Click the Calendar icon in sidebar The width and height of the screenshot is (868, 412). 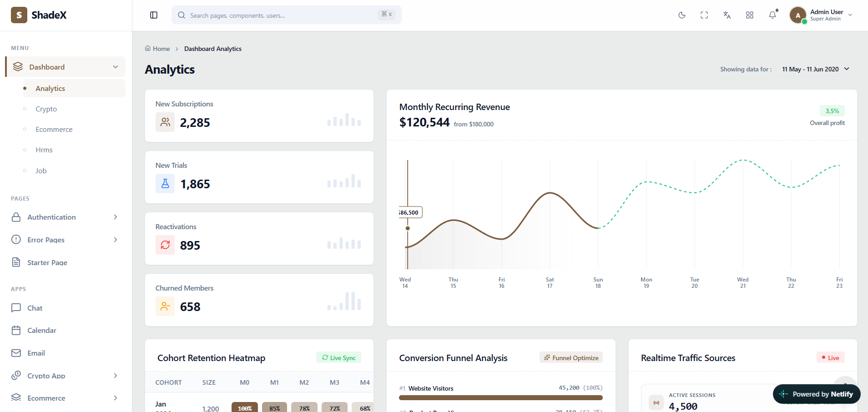point(16,330)
